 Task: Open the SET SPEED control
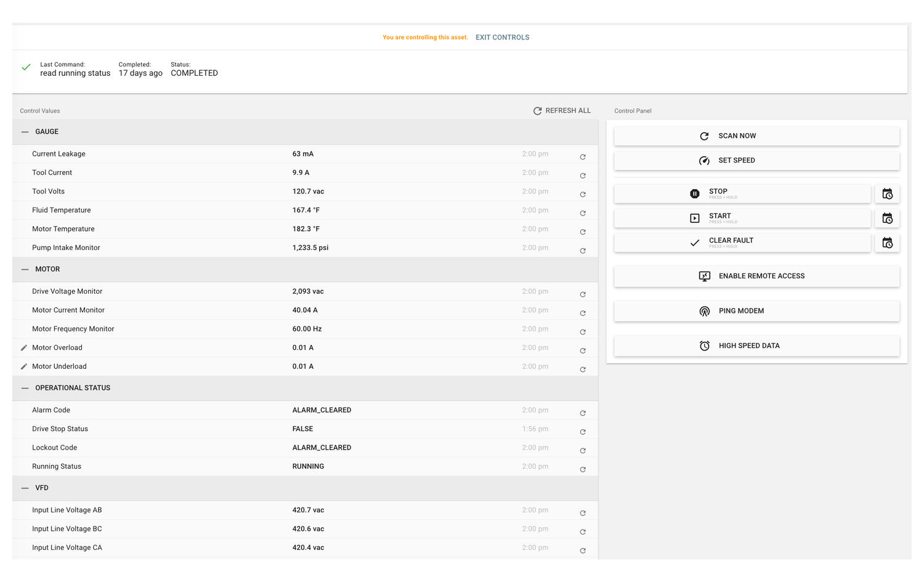pos(756,160)
